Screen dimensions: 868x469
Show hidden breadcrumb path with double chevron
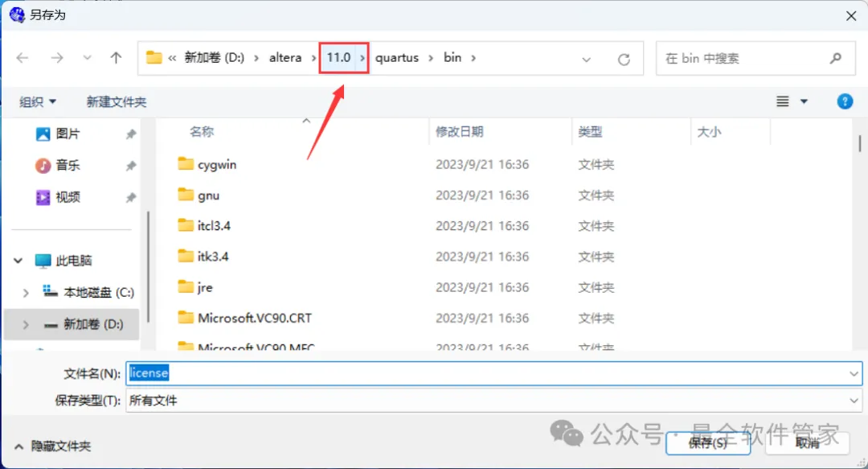click(x=172, y=58)
